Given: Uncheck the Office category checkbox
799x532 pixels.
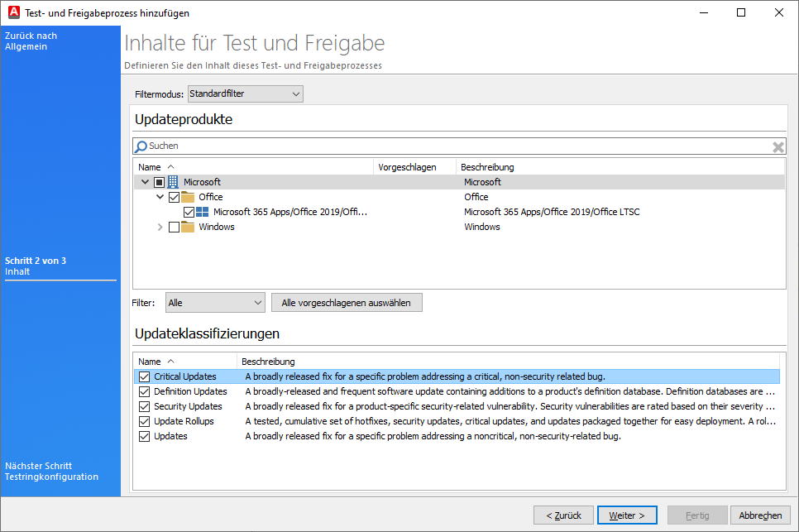Looking at the screenshot, I should [x=174, y=197].
